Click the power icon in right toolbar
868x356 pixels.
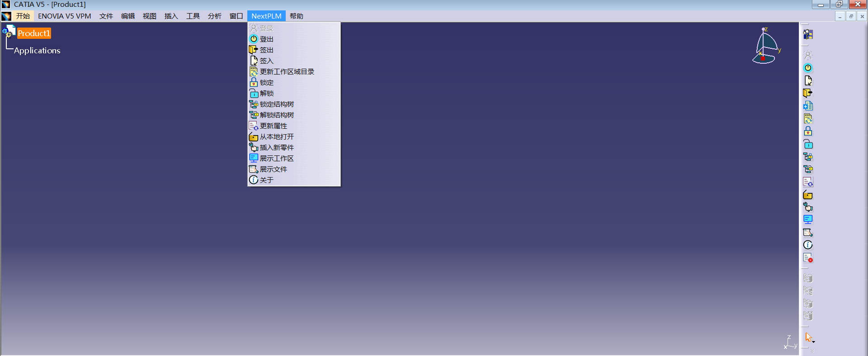pyautogui.click(x=808, y=68)
